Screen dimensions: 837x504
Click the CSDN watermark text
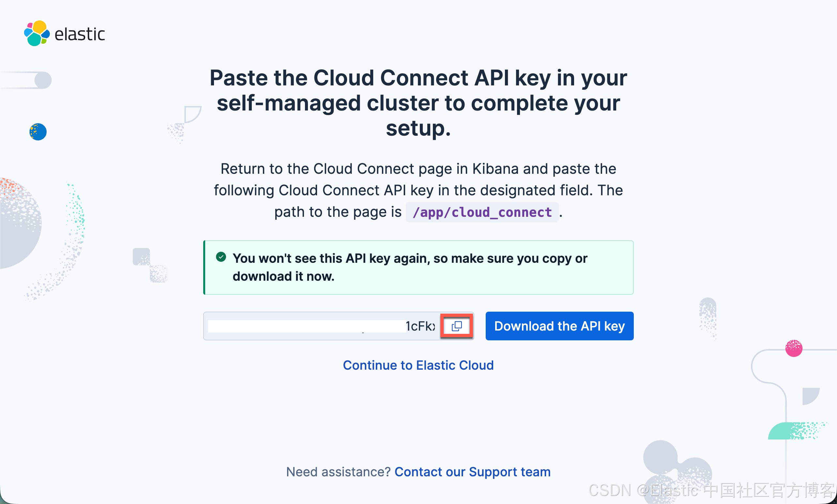[712, 490]
